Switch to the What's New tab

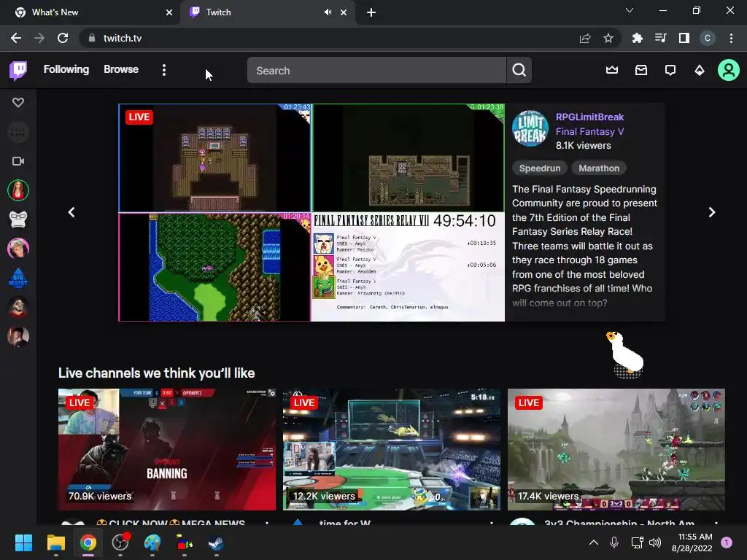point(90,12)
